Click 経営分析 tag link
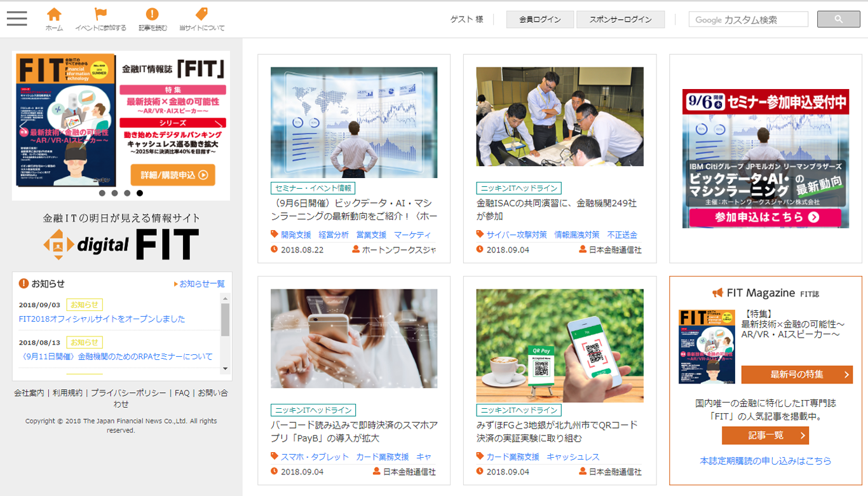 pos(334,235)
